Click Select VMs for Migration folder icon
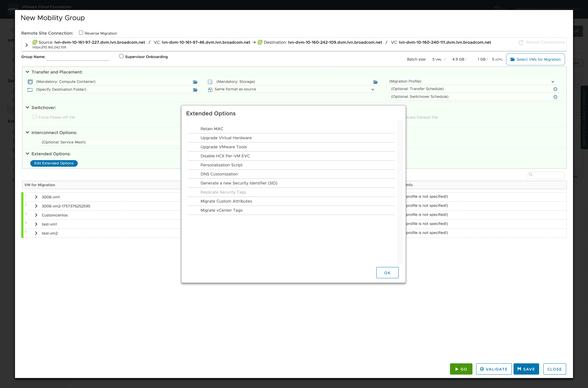The image size is (588, 388). [x=512, y=59]
